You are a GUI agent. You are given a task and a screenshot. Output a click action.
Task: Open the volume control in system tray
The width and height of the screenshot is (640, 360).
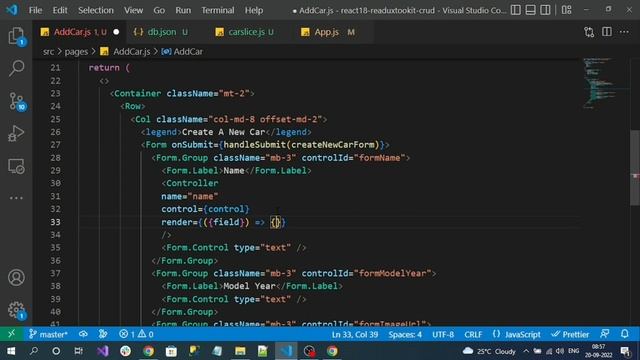click(x=560, y=351)
